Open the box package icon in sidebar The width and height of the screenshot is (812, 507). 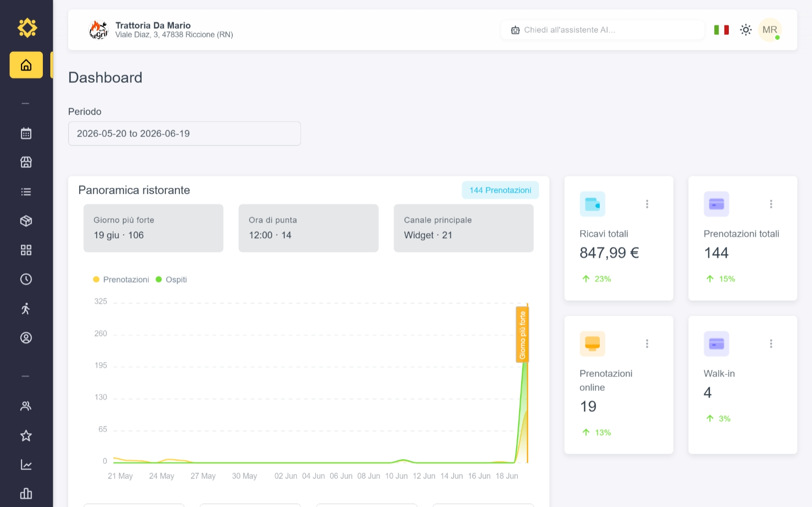point(26,221)
